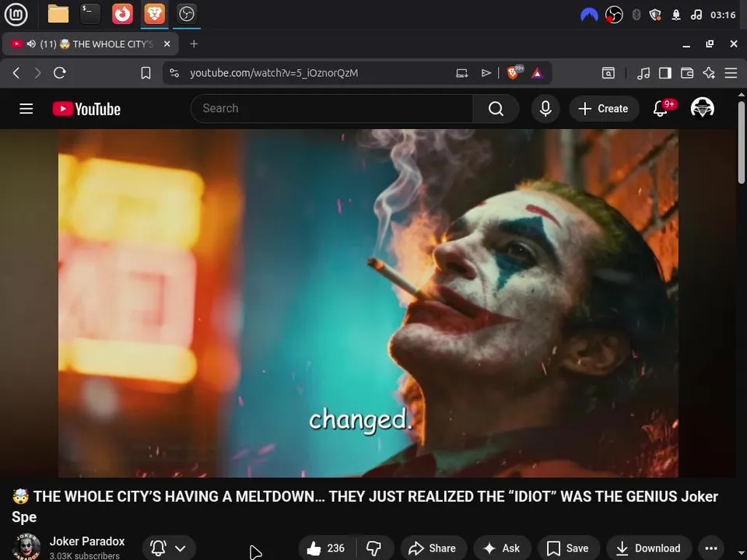Open the file manager from the panel

pos(58,14)
